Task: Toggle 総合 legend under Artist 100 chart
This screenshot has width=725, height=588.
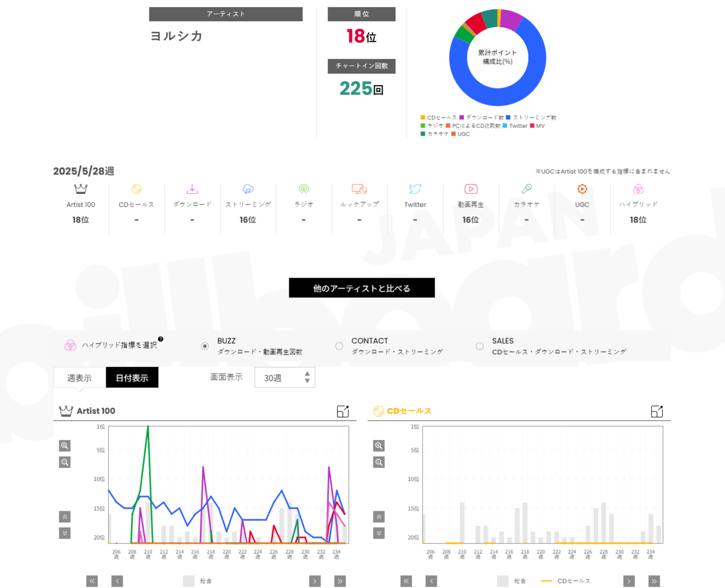Action: click(198, 581)
